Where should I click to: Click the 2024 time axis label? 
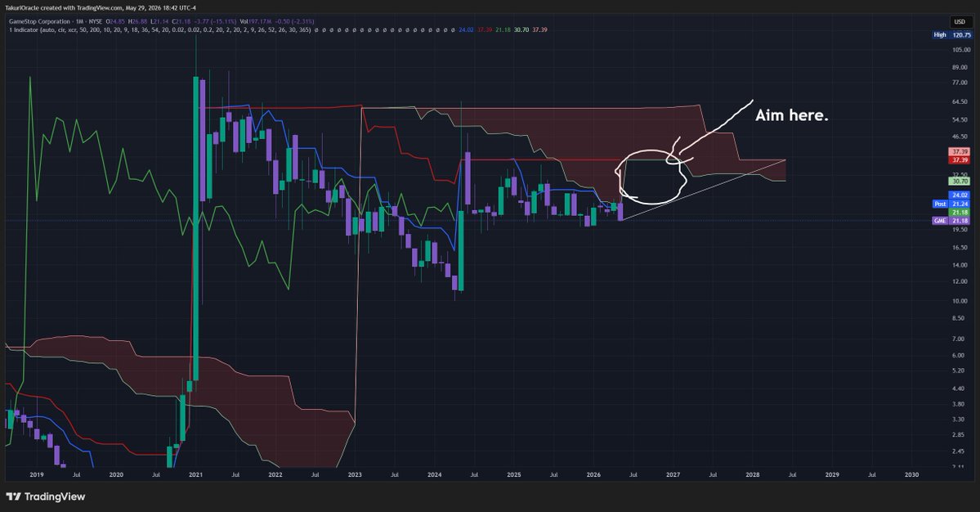pyautogui.click(x=434, y=474)
